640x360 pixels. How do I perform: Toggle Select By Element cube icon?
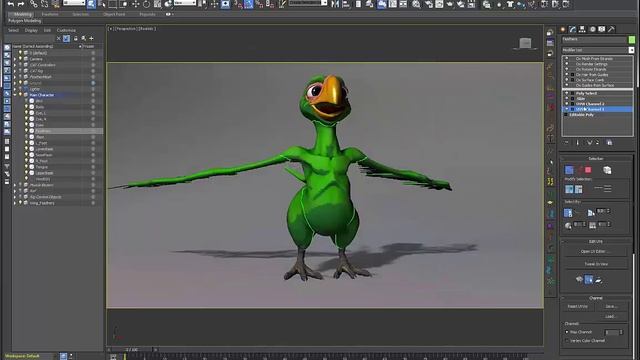point(607,170)
